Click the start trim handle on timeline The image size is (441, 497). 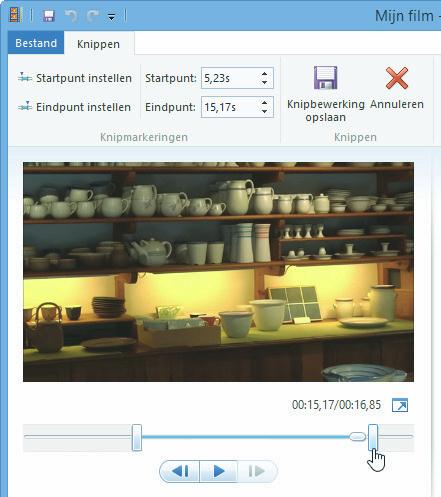[x=137, y=437]
